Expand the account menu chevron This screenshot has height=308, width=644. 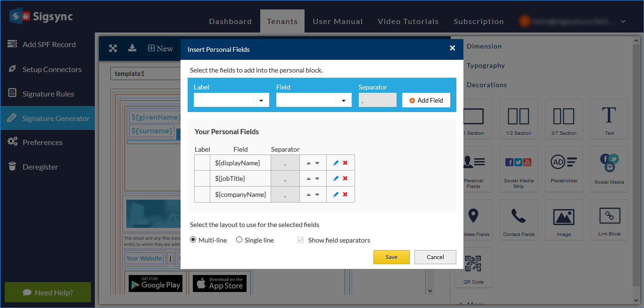(623, 22)
